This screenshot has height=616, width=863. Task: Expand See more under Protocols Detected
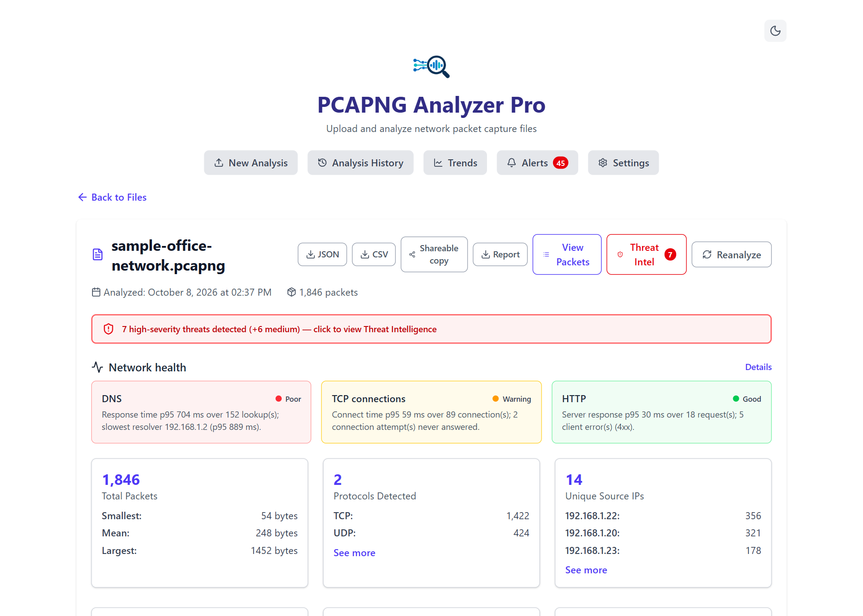(354, 553)
